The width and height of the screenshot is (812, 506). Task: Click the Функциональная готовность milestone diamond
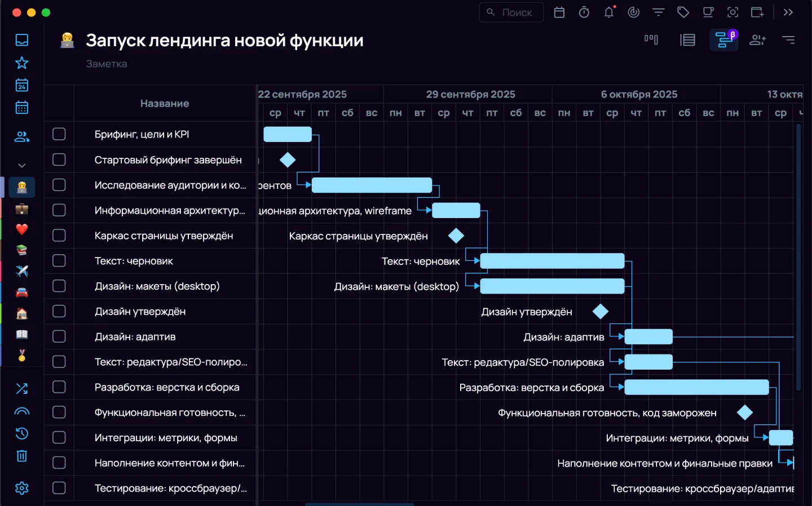click(745, 412)
